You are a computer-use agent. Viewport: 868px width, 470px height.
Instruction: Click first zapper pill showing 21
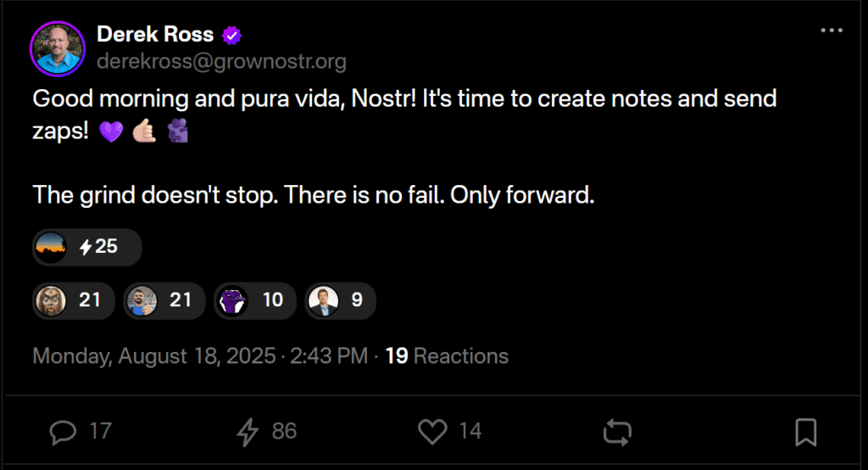coord(73,300)
